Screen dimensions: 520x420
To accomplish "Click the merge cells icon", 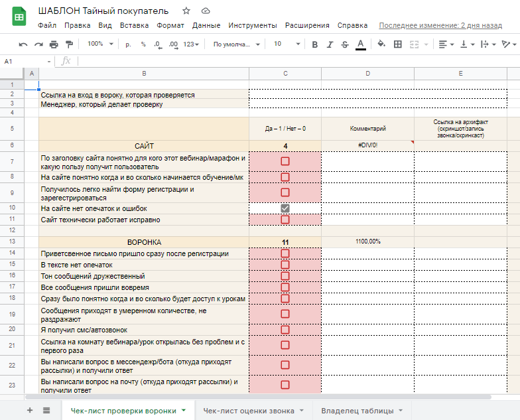I will coord(414,44).
